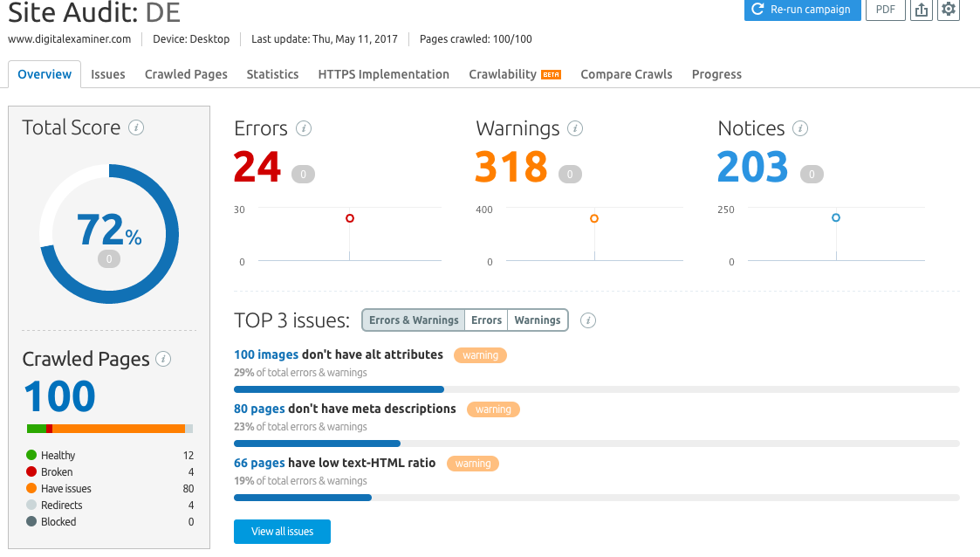The image size is (980, 557).
Task: Click the Re-run campaign button
Action: pyautogui.click(x=801, y=10)
